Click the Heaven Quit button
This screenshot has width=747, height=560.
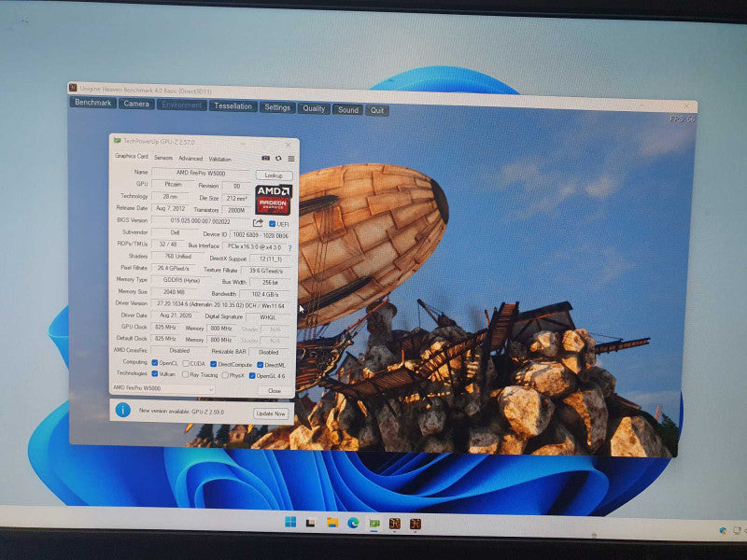tap(377, 110)
